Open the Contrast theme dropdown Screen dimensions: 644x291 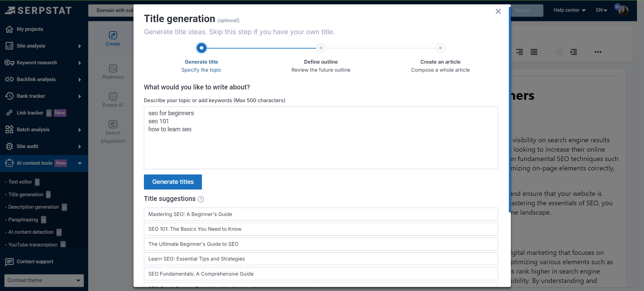click(44, 281)
